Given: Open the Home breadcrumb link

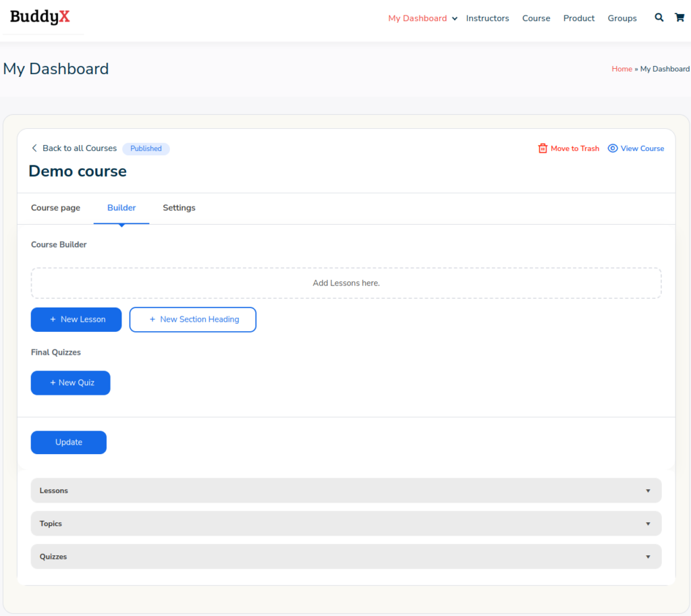Looking at the screenshot, I should point(621,68).
